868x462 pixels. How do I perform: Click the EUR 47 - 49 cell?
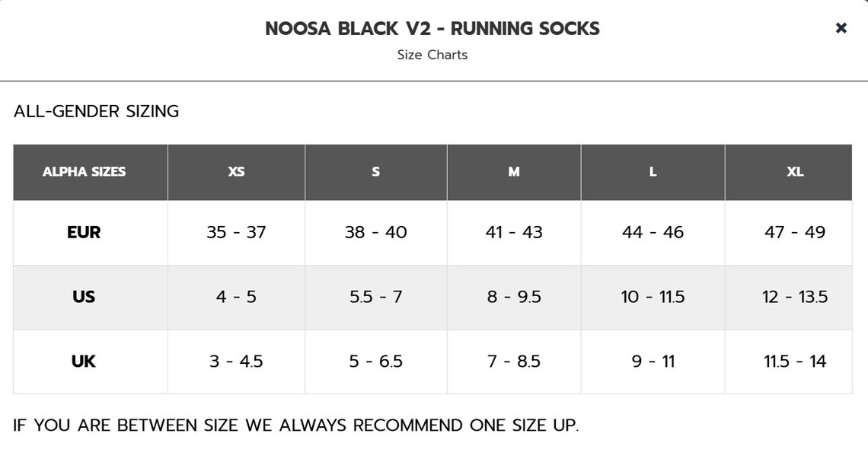(x=795, y=232)
